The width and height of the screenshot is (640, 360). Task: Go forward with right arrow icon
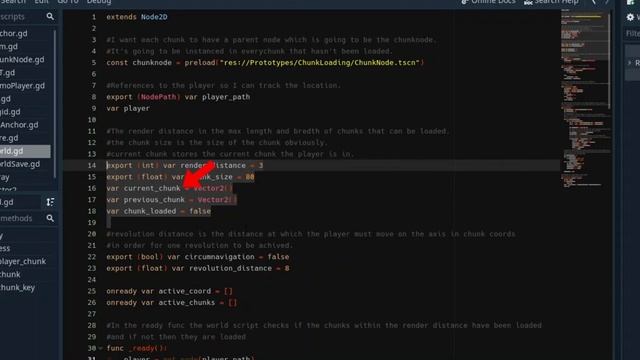pyautogui.click(x=607, y=2)
